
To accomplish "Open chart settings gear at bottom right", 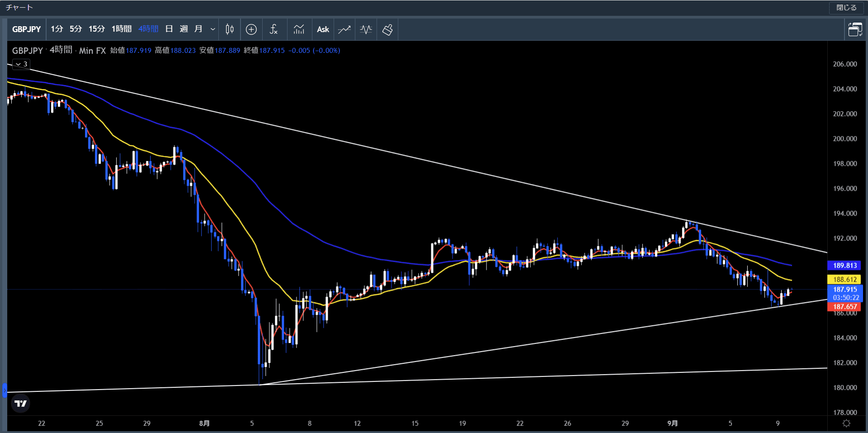I will coord(847,424).
